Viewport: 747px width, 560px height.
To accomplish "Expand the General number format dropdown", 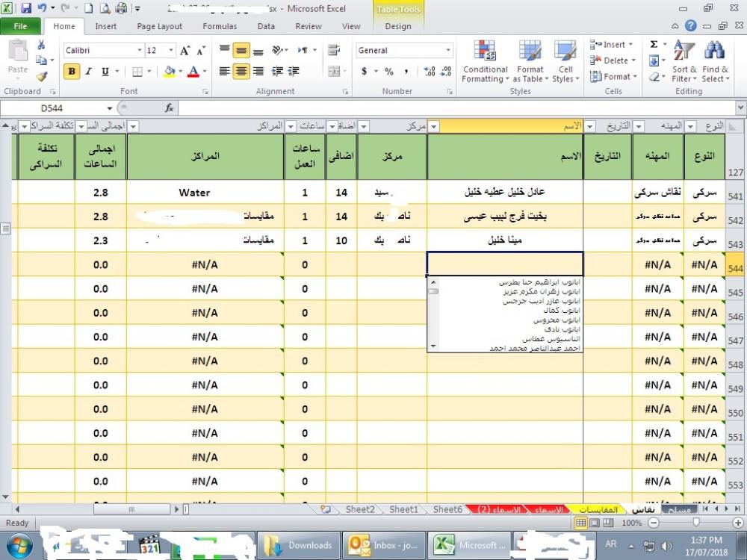I will point(448,51).
